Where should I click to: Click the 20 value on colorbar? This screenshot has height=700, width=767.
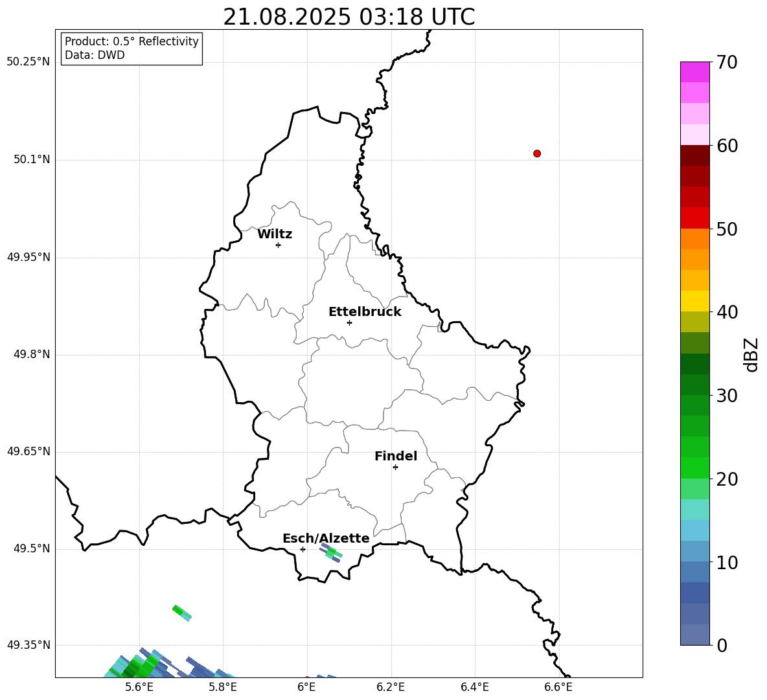point(727,479)
